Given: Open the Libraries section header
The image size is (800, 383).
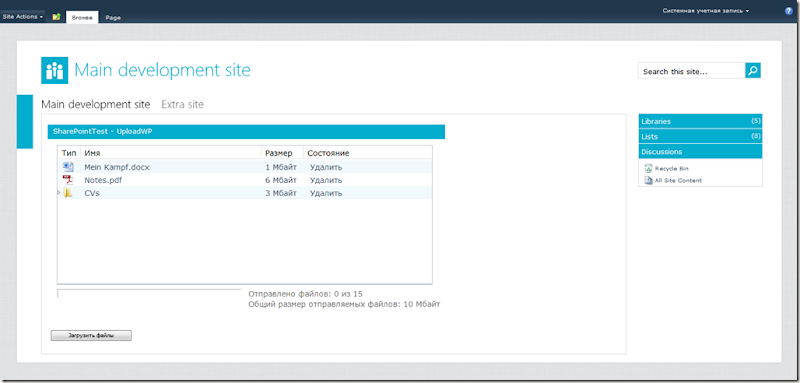Looking at the screenshot, I should [x=701, y=121].
